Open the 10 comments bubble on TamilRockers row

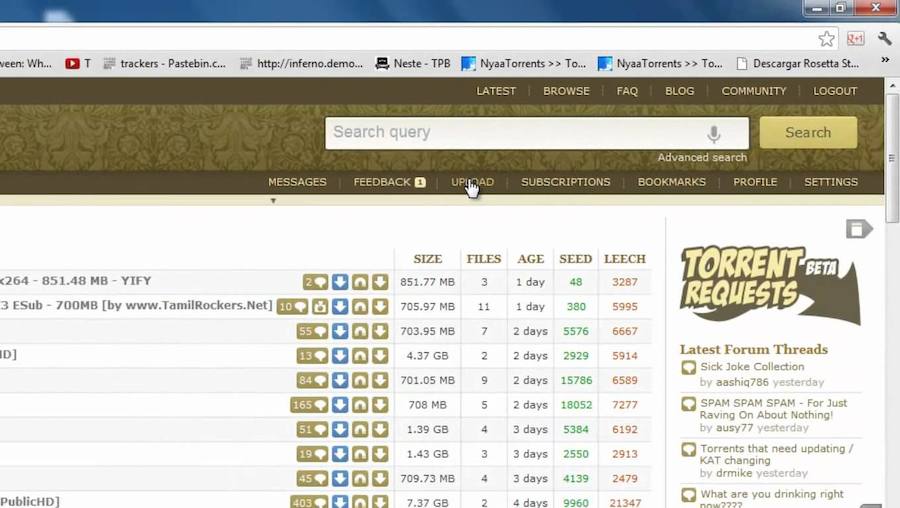pyautogui.click(x=292, y=307)
